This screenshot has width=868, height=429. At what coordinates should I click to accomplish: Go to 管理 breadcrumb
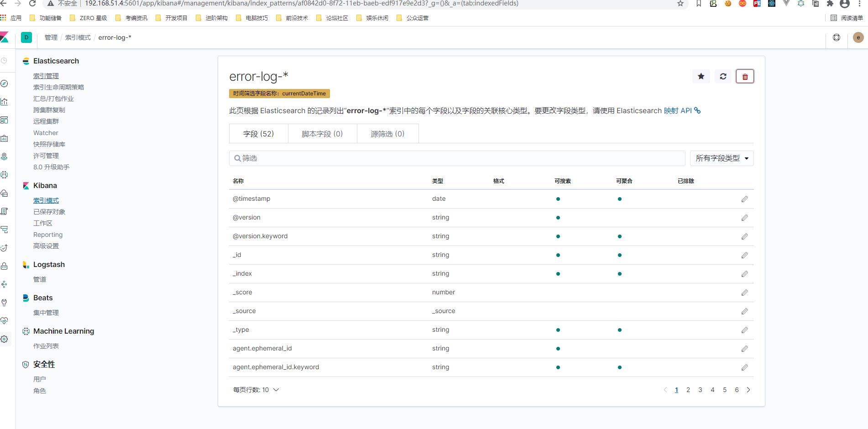click(51, 37)
